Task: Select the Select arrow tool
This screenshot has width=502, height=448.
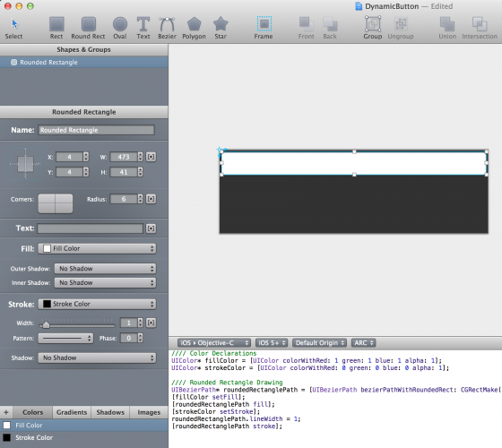Action: click(x=13, y=28)
